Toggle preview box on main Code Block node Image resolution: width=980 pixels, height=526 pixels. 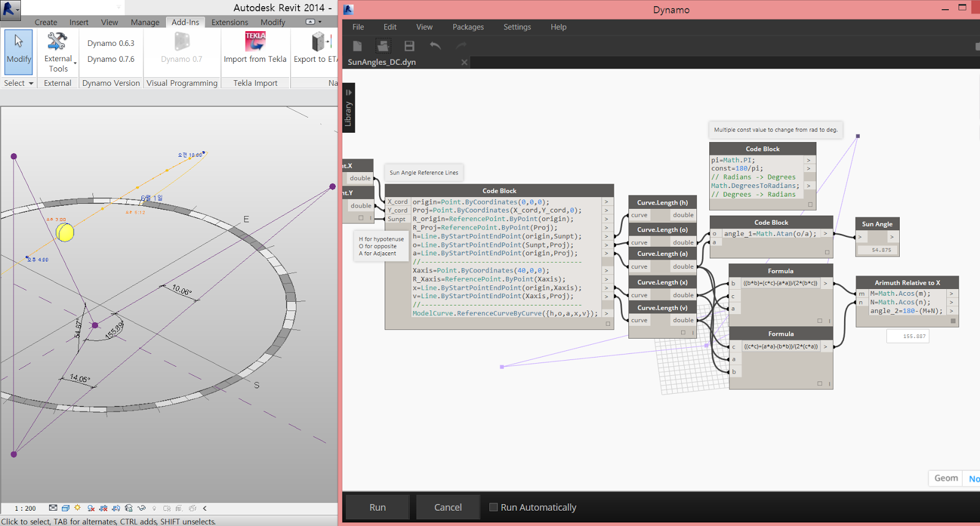(x=608, y=324)
